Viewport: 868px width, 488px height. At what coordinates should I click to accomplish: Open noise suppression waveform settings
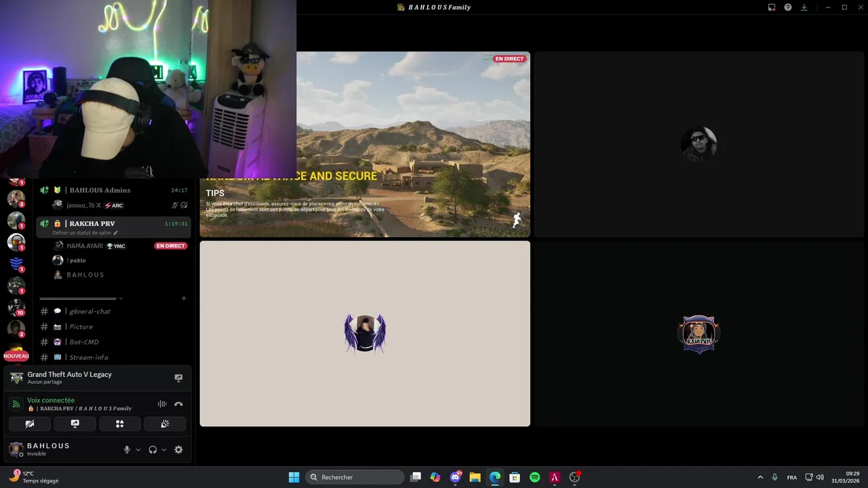pos(162,404)
